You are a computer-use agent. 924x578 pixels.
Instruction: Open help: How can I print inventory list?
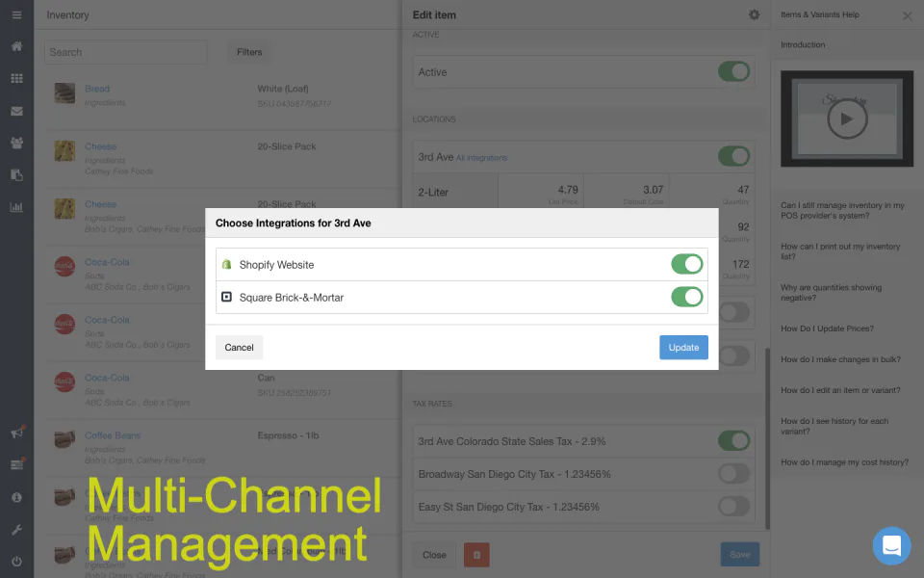(840, 251)
